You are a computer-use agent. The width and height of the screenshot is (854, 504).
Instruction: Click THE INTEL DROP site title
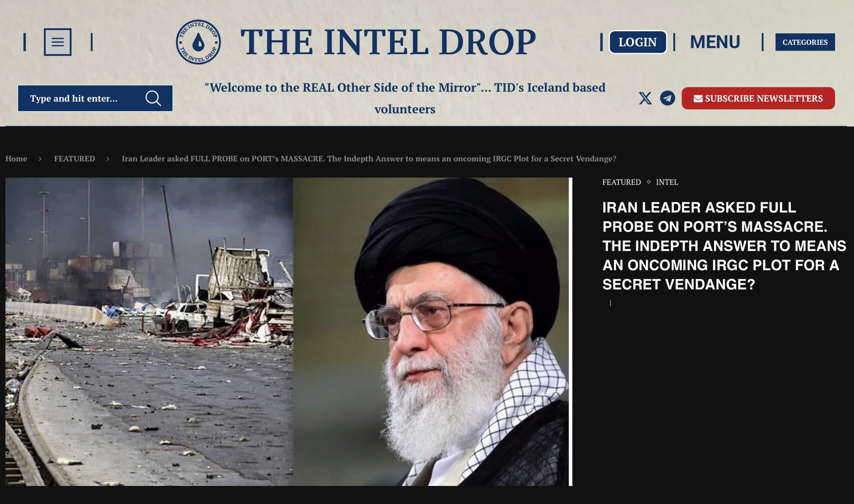point(388,42)
